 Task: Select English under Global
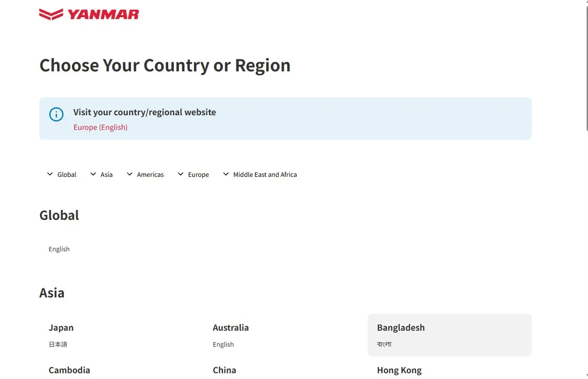(x=59, y=249)
